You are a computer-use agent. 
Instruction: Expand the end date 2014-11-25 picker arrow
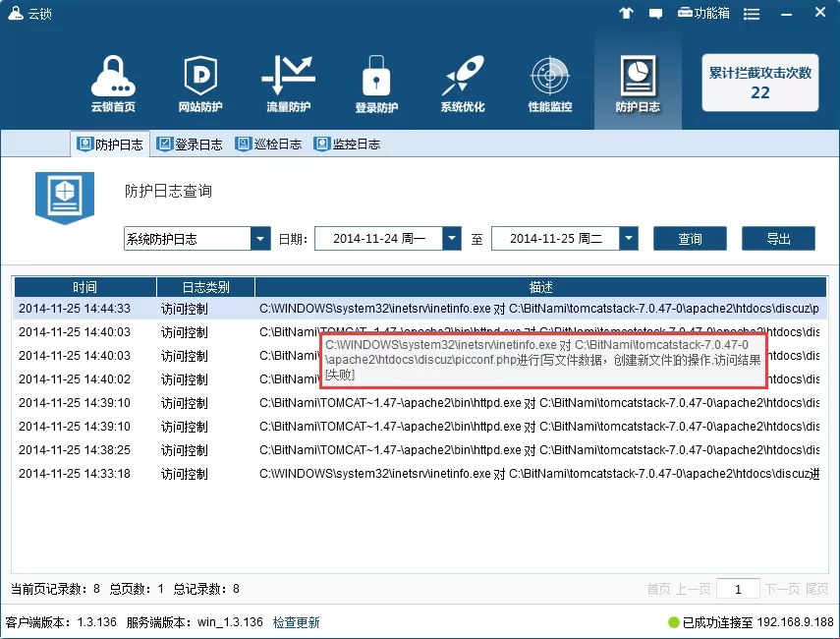coord(629,239)
